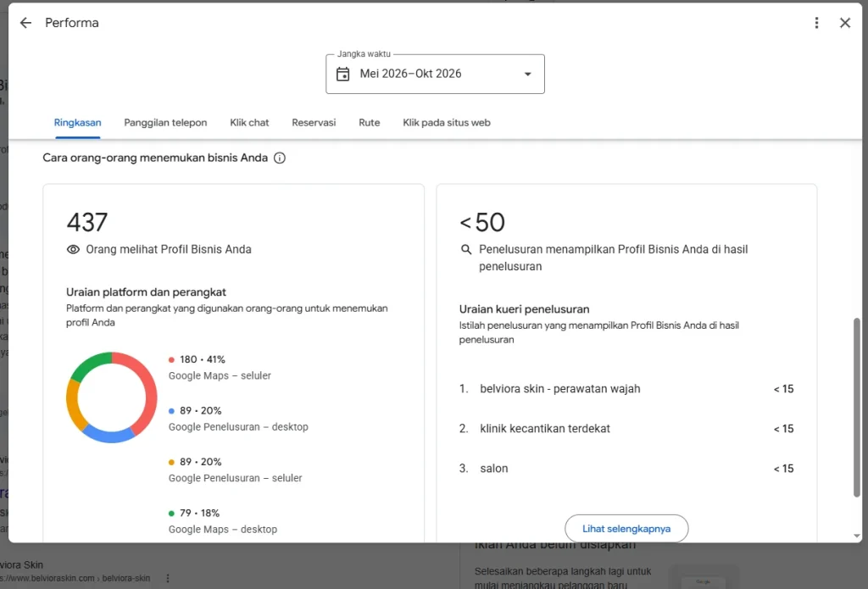
Task: Select the Ringkasan tab
Action: pyautogui.click(x=77, y=122)
